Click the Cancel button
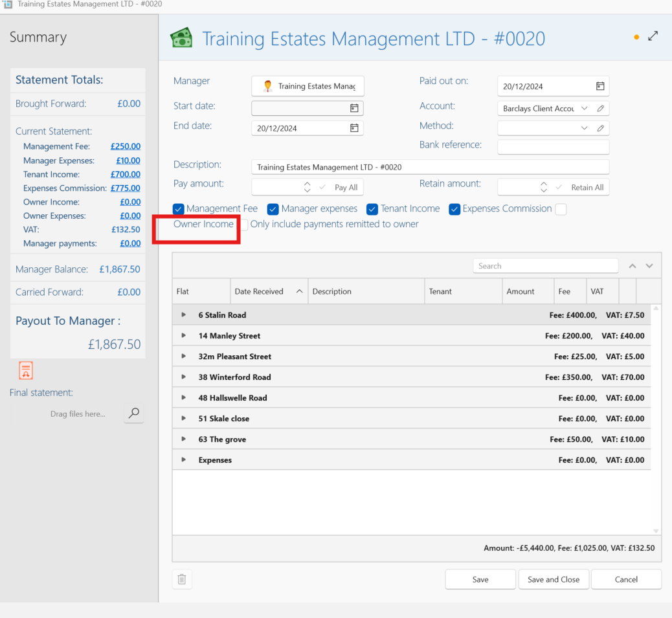 coord(626,579)
